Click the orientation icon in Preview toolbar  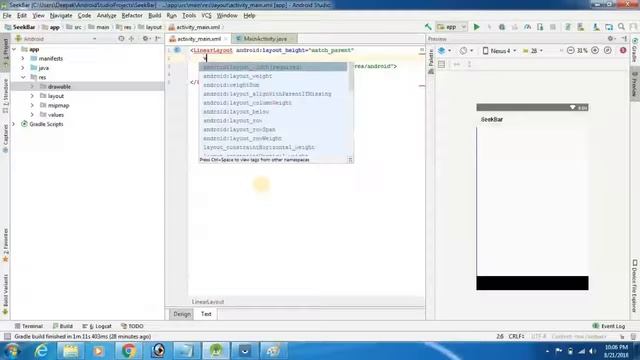pyautogui.click(x=465, y=51)
